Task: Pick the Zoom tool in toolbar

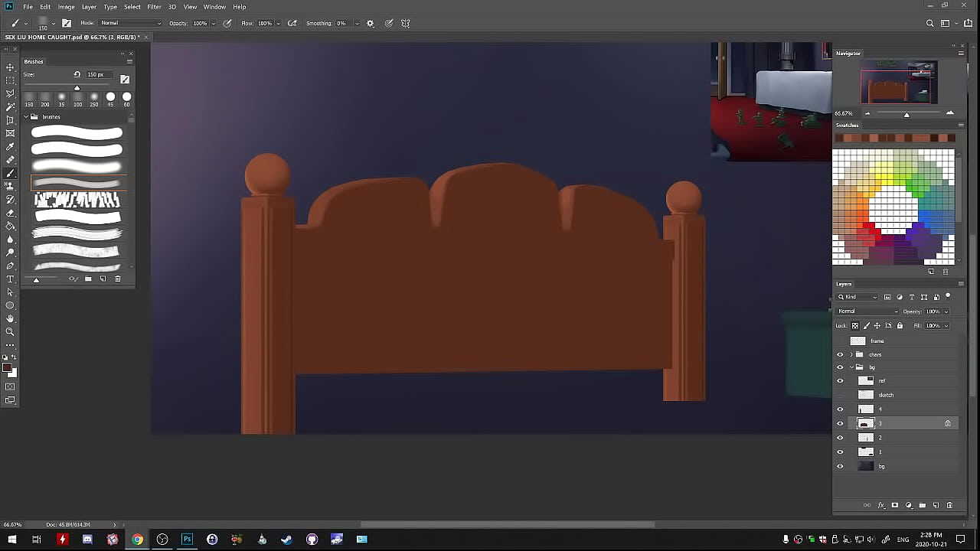Action: (10, 332)
